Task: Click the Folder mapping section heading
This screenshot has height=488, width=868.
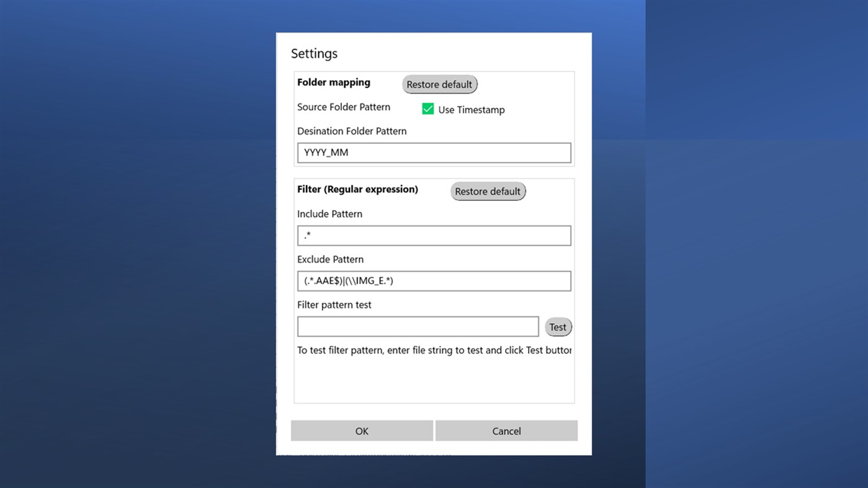Action: click(x=334, y=82)
